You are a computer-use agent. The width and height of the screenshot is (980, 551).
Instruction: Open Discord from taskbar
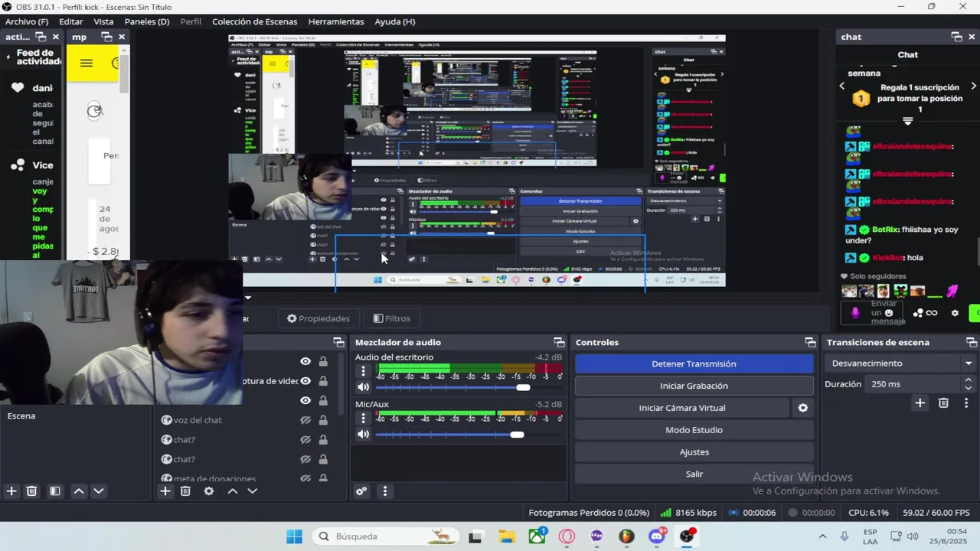click(x=657, y=536)
